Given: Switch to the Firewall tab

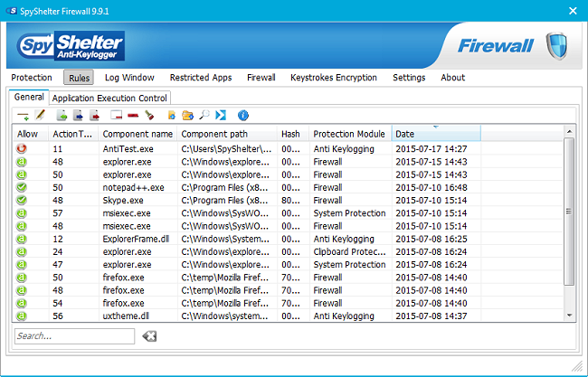Looking at the screenshot, I should point(261,78).
